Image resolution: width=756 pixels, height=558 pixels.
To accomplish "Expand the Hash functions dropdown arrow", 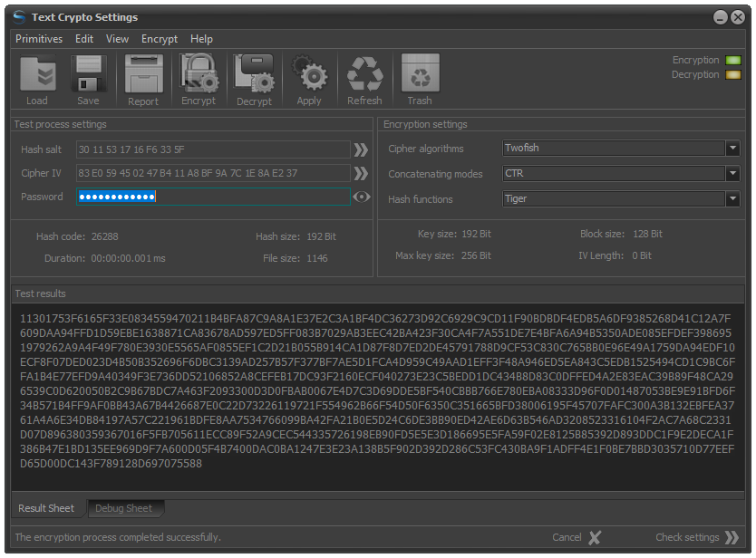I will 732,198.
